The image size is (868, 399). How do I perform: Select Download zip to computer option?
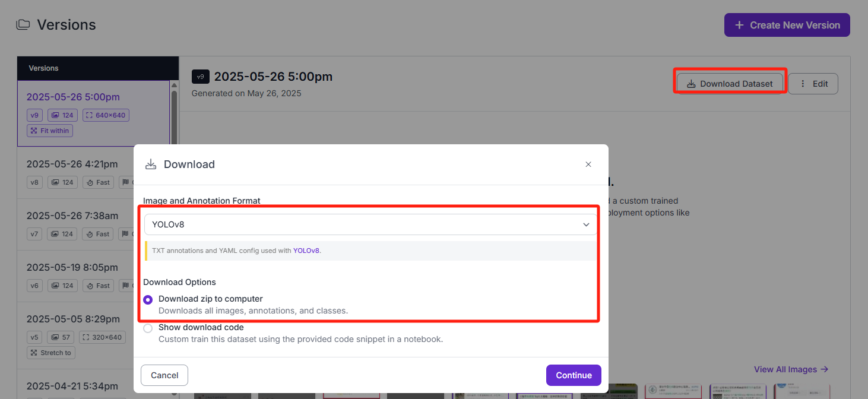coord(148,300)
